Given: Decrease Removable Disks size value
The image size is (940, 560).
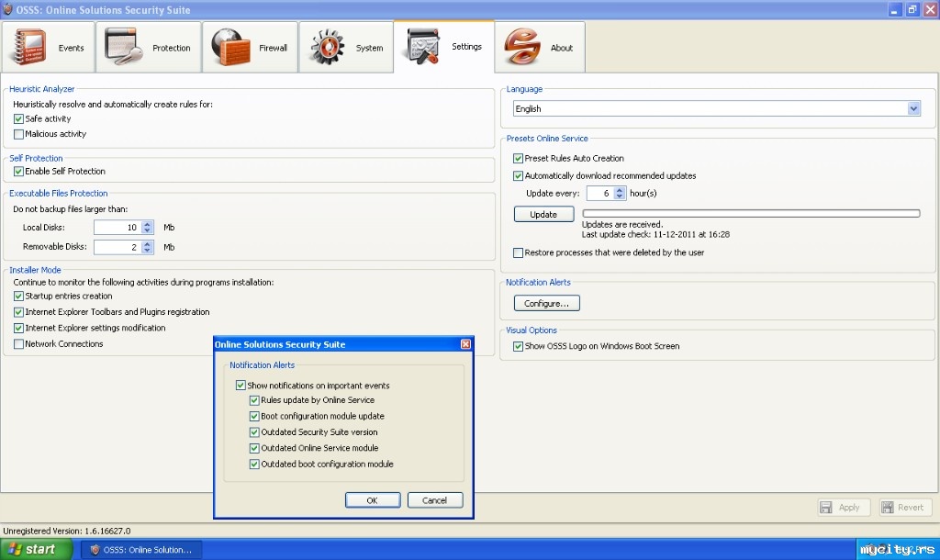Looking at the screenshot, I should point(147,250).
